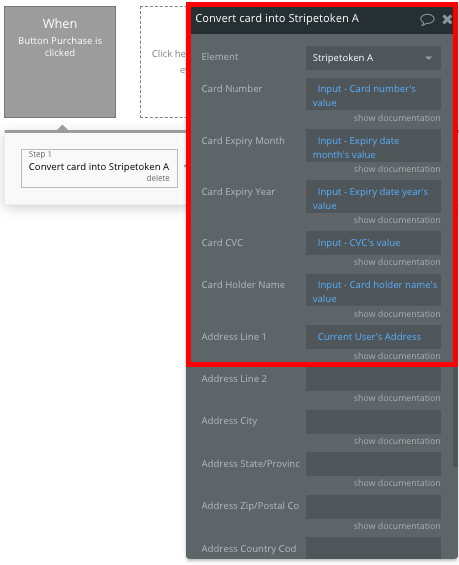Show documentation for Card Expiry Month
The image size is (459, 565).
click(x=397, y=169)
